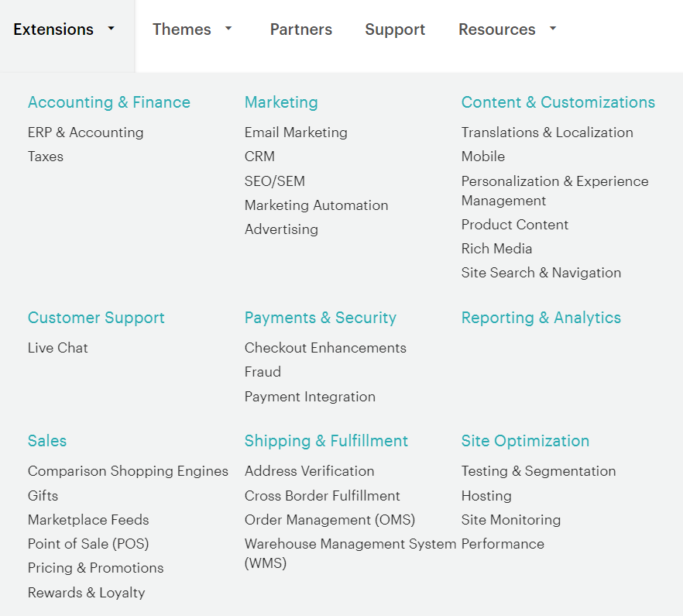Viewport: 683px width, 616px height.
Task: Open Site Monitoring under Site Optimization
Action: coord(511,520)
